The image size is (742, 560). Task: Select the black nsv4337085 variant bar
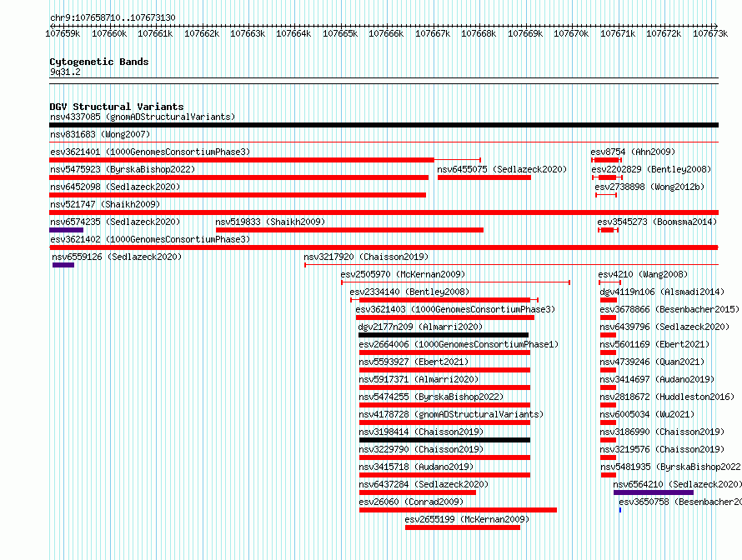[384, 125]
